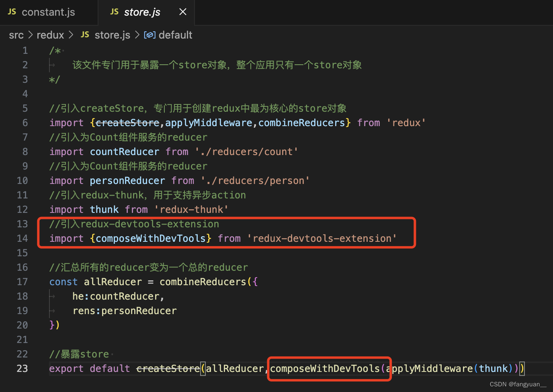The height and width of the screenshot is (392, 553).
Task: Click the 'redux-devtools-extension' string
Action: 322,239
